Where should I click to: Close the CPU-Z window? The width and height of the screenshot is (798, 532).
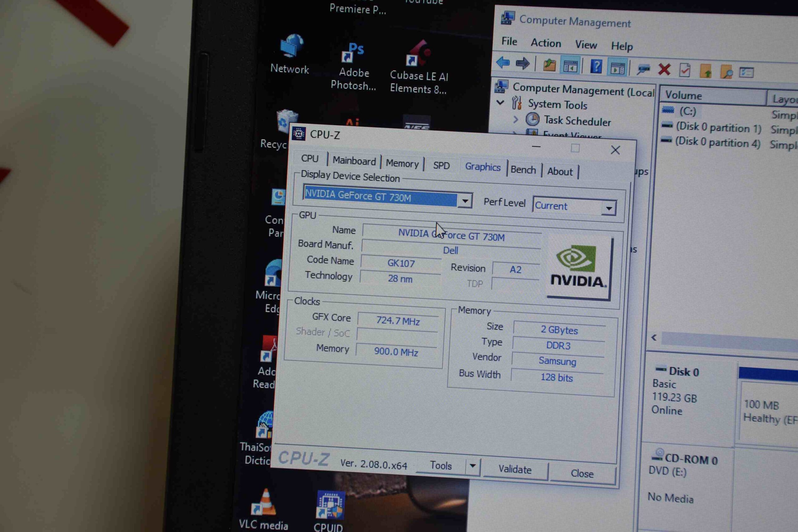(615, 150)
